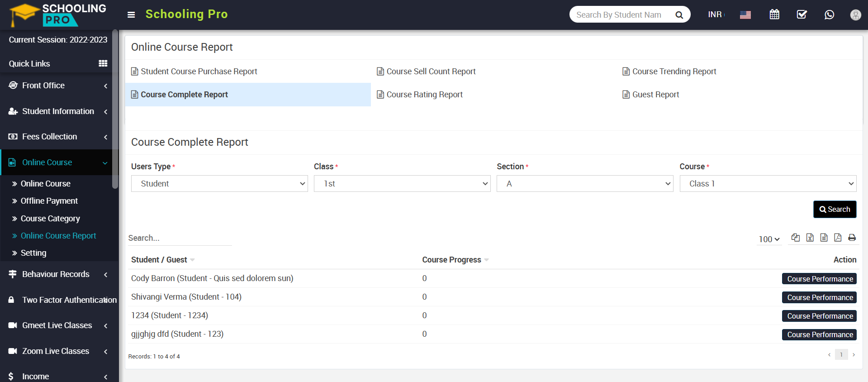Open the task checklist icon

tap(802, 14)
